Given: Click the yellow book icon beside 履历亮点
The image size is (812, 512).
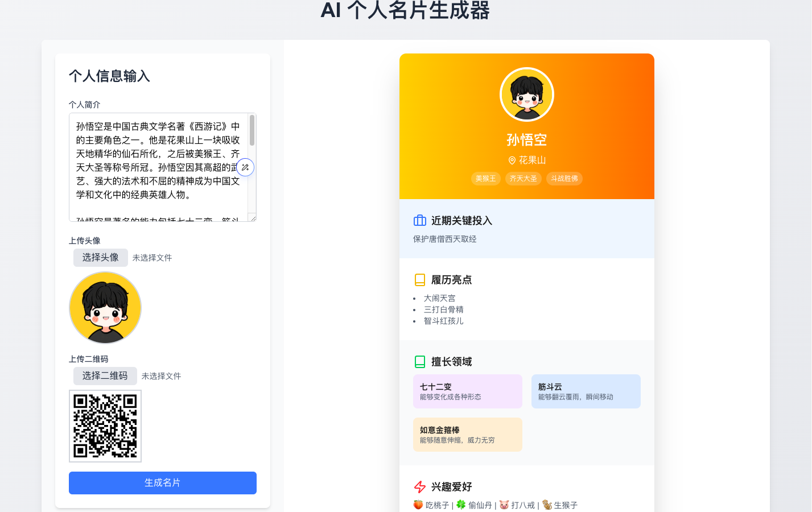Looking at the screenshot, I should coord(419,279).
